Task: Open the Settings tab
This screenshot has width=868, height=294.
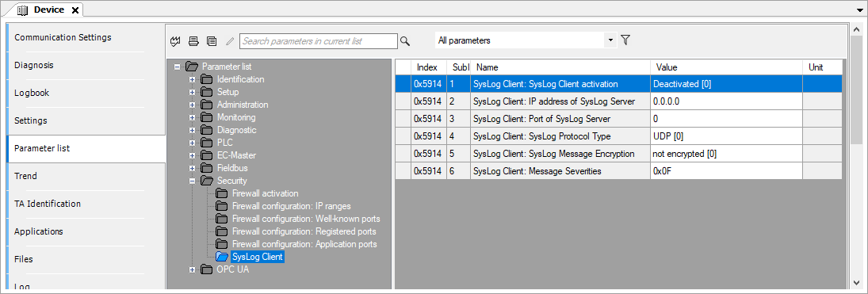Action: click(86, 120)
